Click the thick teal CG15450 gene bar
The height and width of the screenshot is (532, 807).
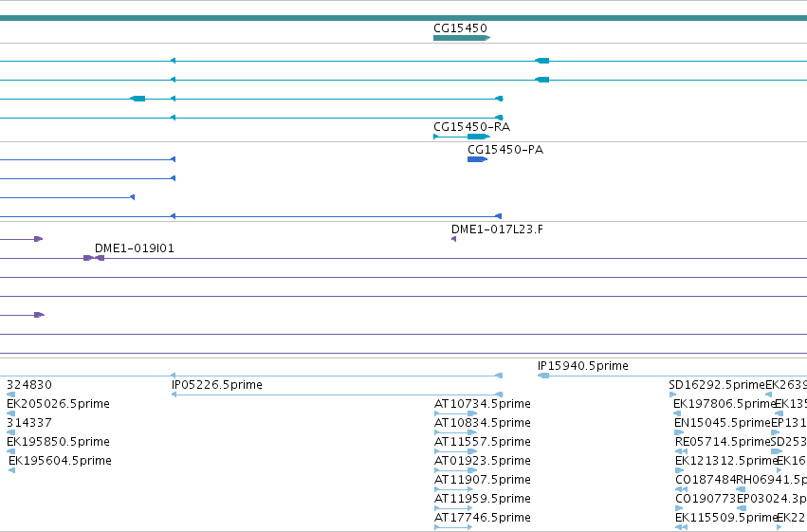click(462, 38)
